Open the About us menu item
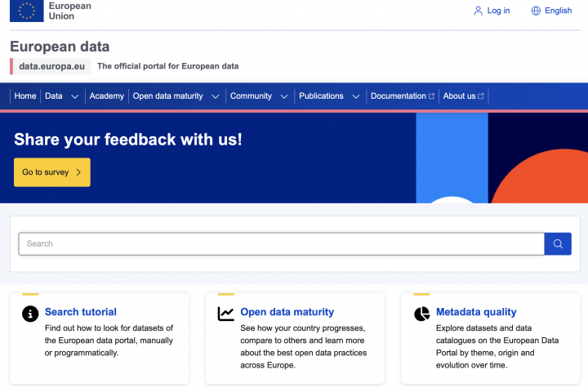 460,96
